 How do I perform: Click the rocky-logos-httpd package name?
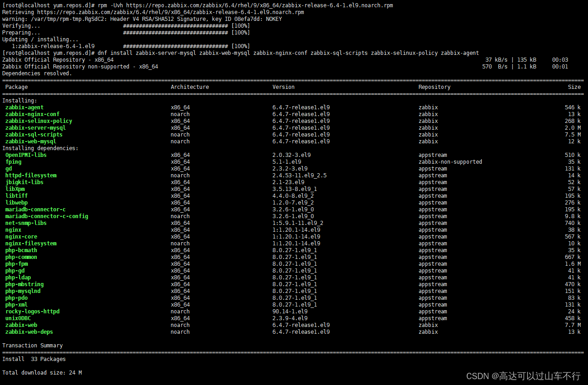[32, 312]
